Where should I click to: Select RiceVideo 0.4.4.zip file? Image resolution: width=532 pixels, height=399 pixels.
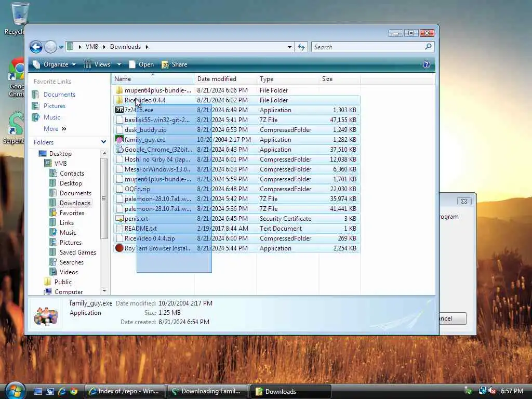click(237, 238)
